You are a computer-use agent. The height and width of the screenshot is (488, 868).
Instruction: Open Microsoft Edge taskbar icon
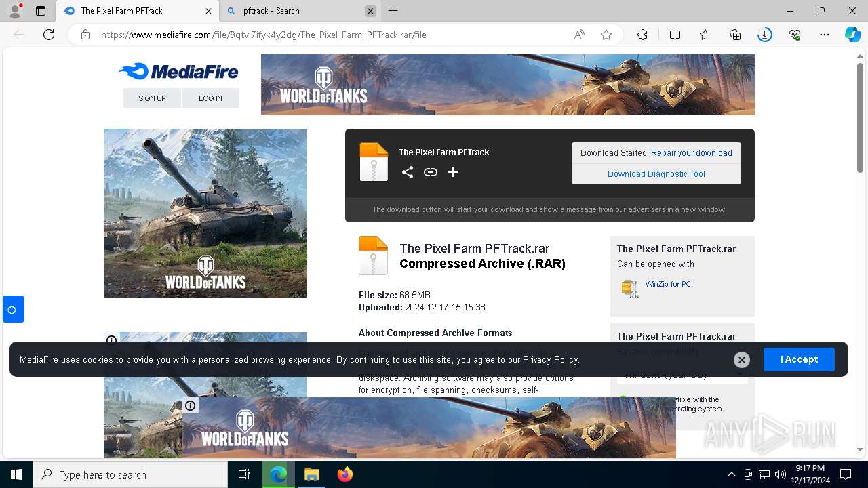coord(278,474)
